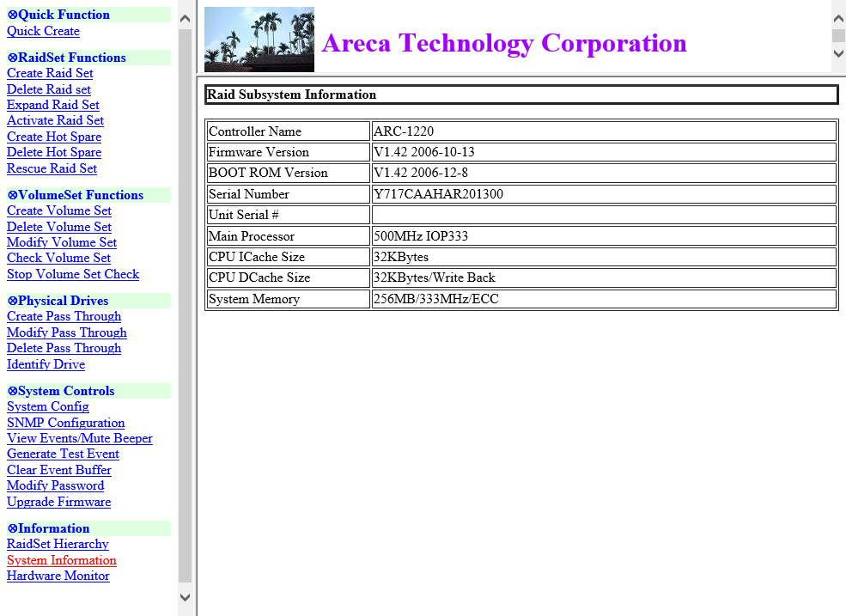Go to SNMP Configuration
846x616 pixels.
(65, 423)
